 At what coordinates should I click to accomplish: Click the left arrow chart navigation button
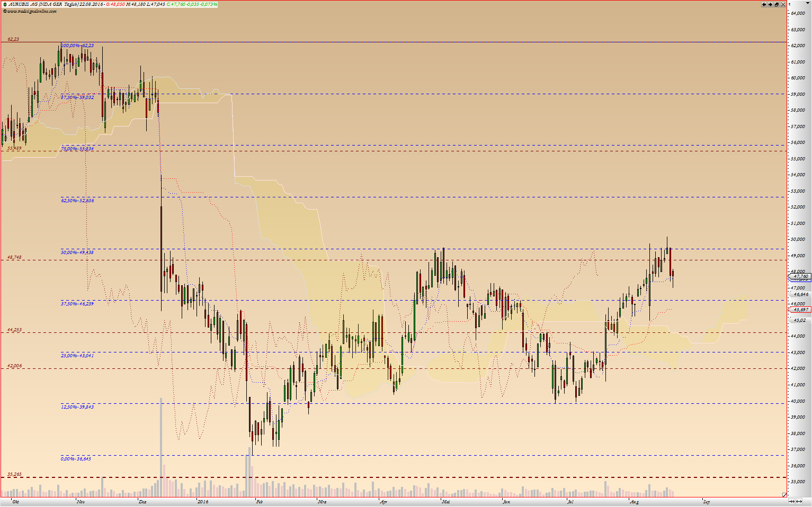tap(764, 4)
